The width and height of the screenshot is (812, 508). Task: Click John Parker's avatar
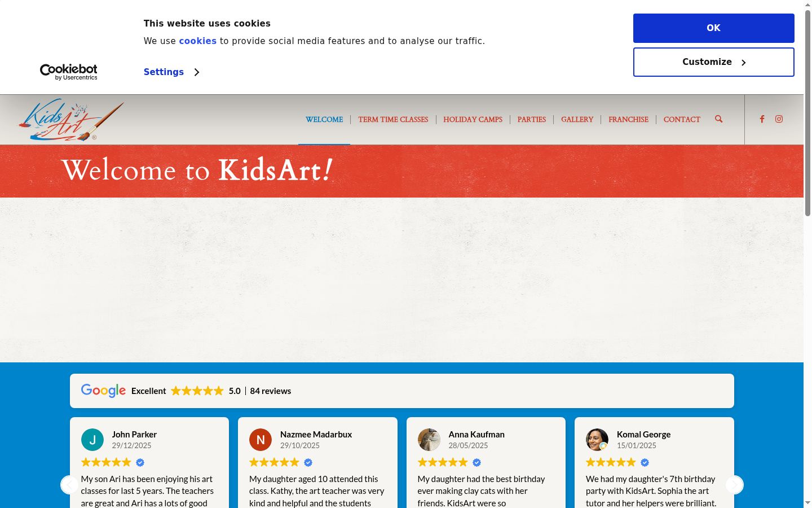92,440
